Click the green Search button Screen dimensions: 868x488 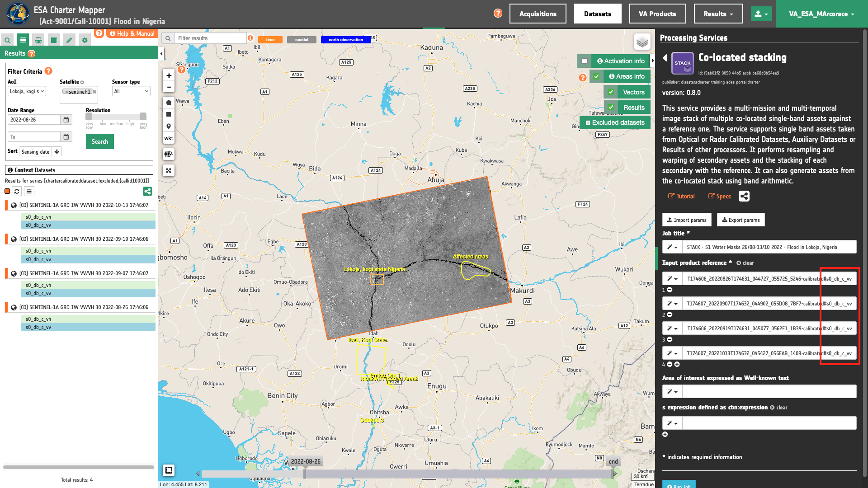(100, 141)
